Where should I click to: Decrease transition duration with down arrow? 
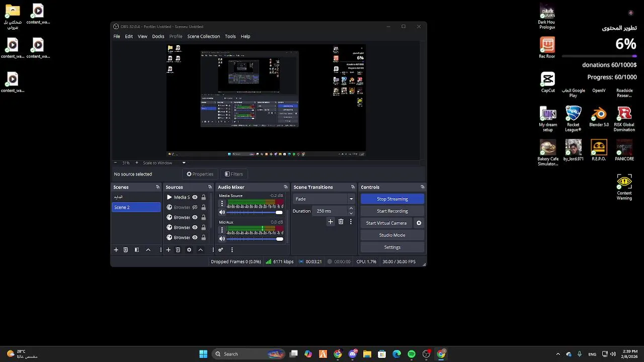(351, 213)
